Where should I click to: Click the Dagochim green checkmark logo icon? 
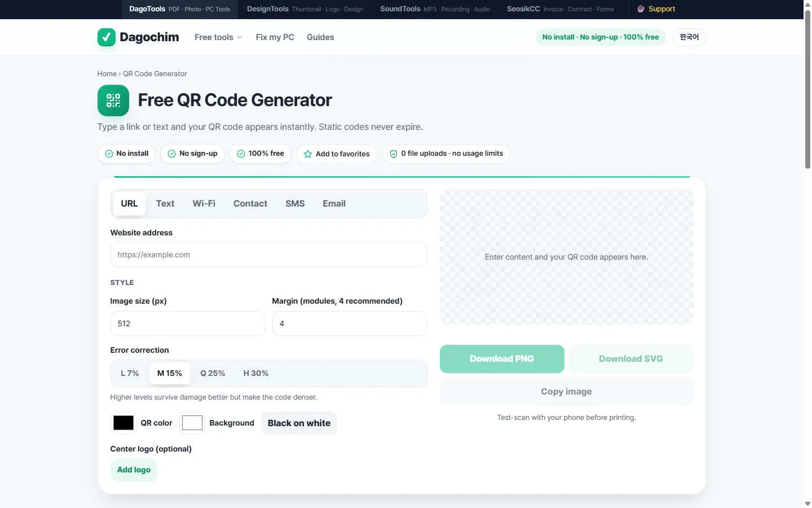pyautogui.click(x=107, y=37)
